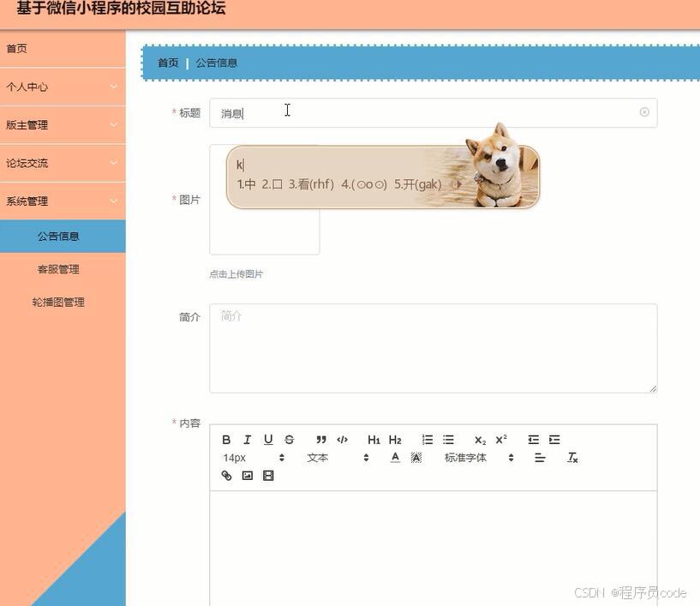Image resolution: width=700 pixels, height=606 pixels.
Task: Apply superscript formatting
Action: coord(500,439)
